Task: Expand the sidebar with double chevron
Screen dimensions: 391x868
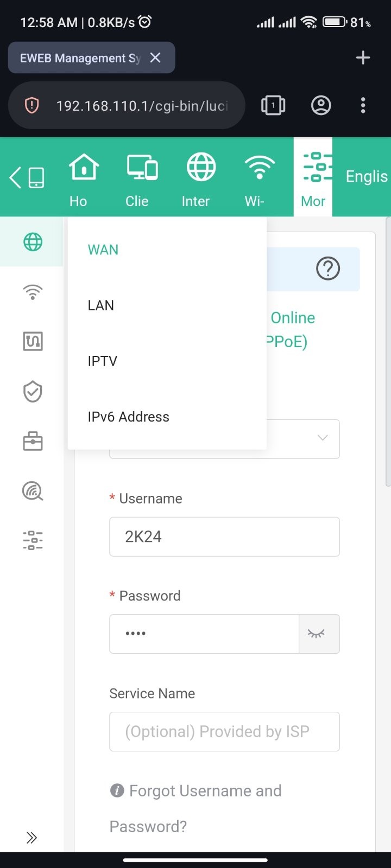Action: point(31,838)
